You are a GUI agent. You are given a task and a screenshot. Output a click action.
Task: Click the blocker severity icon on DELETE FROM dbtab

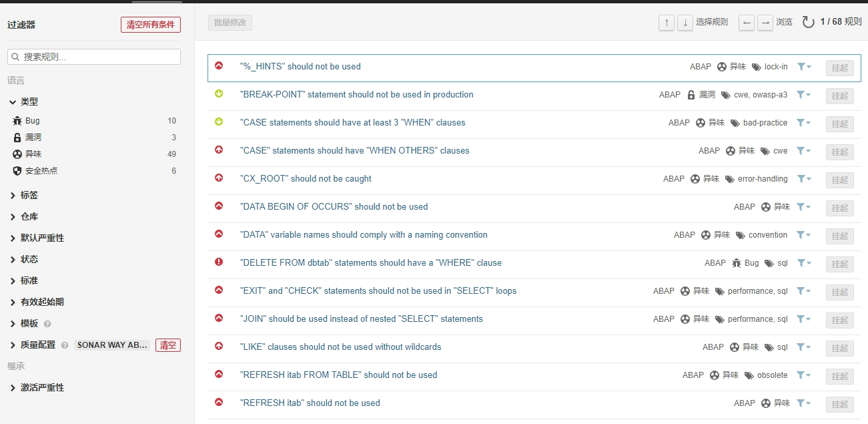pos(219,262)
